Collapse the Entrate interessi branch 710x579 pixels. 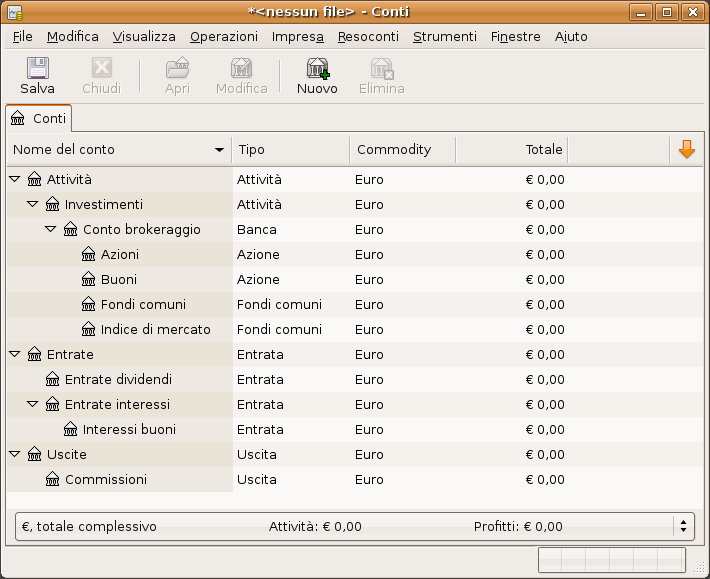click(33, 405)
